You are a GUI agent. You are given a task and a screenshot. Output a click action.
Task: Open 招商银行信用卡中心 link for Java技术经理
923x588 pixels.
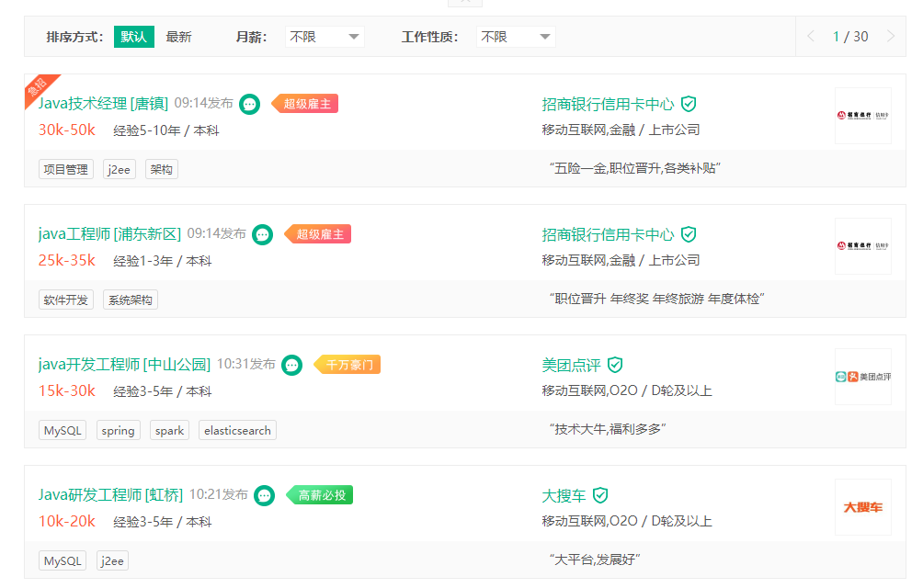608,104
